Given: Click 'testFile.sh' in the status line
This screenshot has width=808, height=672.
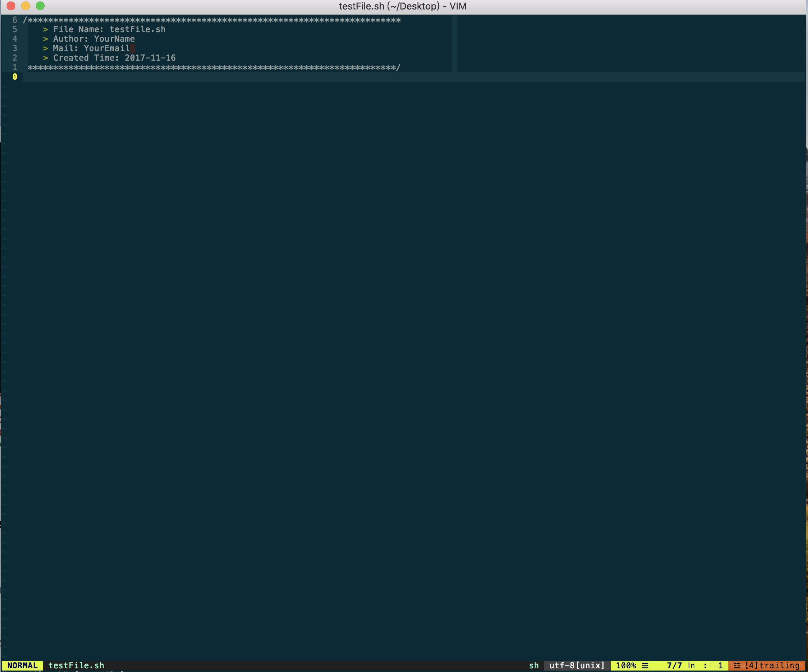Looking at the screenshot, I should [x=76, y=665].
